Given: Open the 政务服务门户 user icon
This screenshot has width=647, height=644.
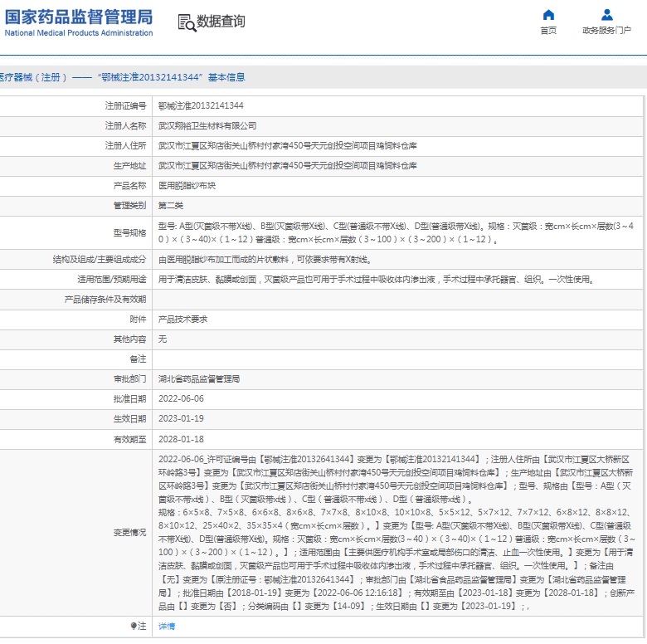Looking at the screenshot, I should click(606, 15).
